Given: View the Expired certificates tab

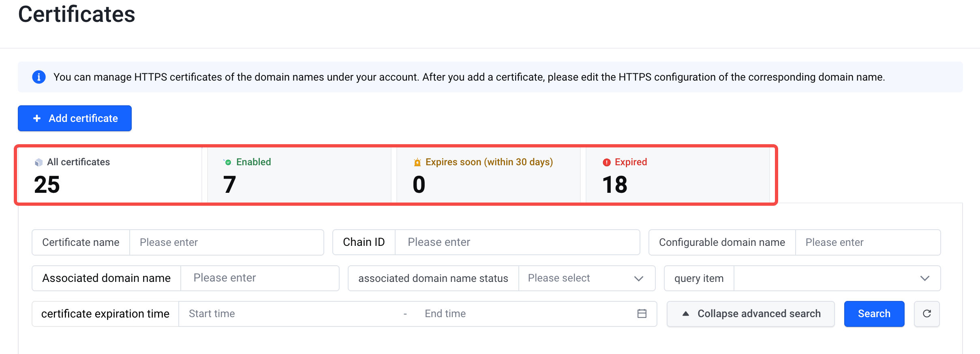Looking at the screenshot, I should (x=678, y=175).
